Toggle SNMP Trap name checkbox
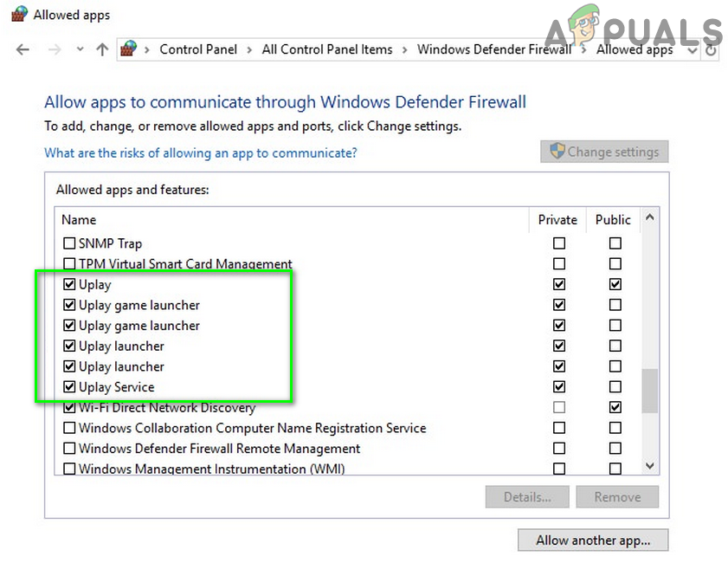The height and width of the screenshot is (563, 728). pos(69,243)
